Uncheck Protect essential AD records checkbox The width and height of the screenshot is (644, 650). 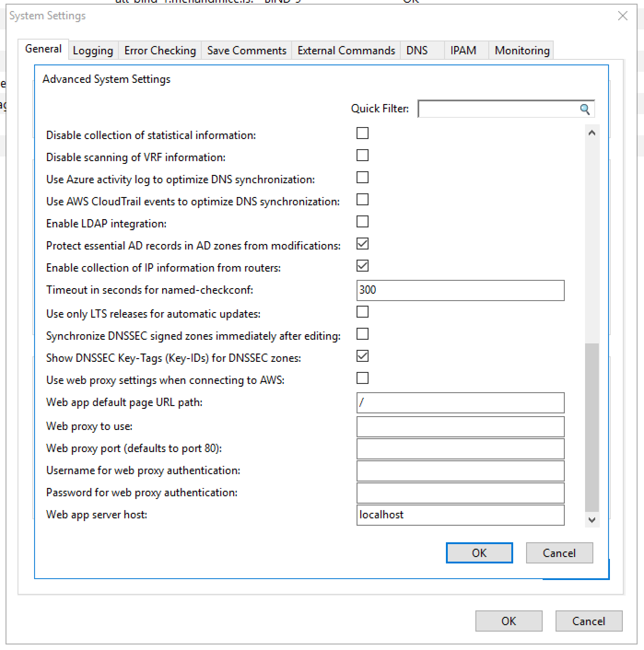tap(363, 244)
